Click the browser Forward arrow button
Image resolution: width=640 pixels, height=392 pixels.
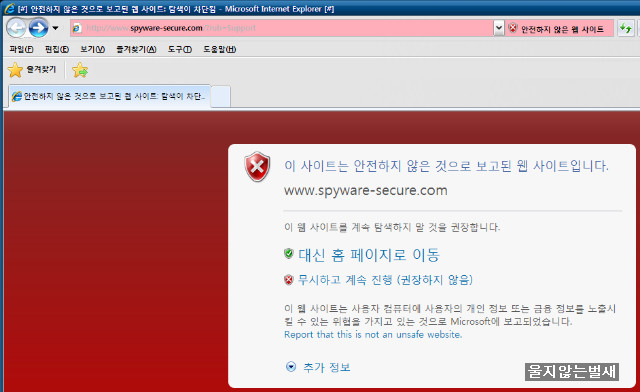38,28
